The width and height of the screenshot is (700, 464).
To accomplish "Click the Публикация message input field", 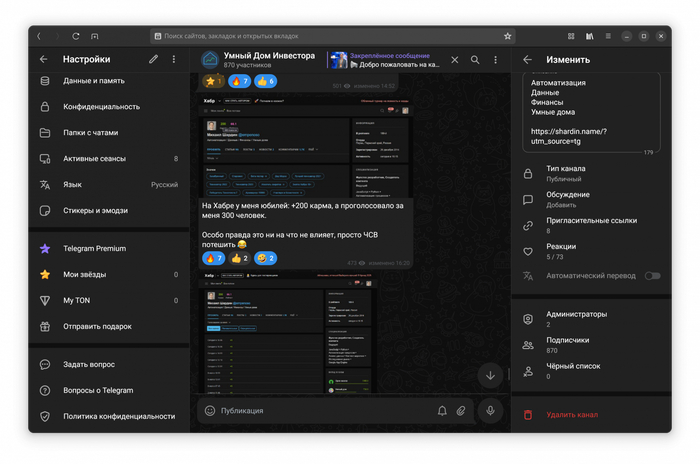I will click(320, 410).
